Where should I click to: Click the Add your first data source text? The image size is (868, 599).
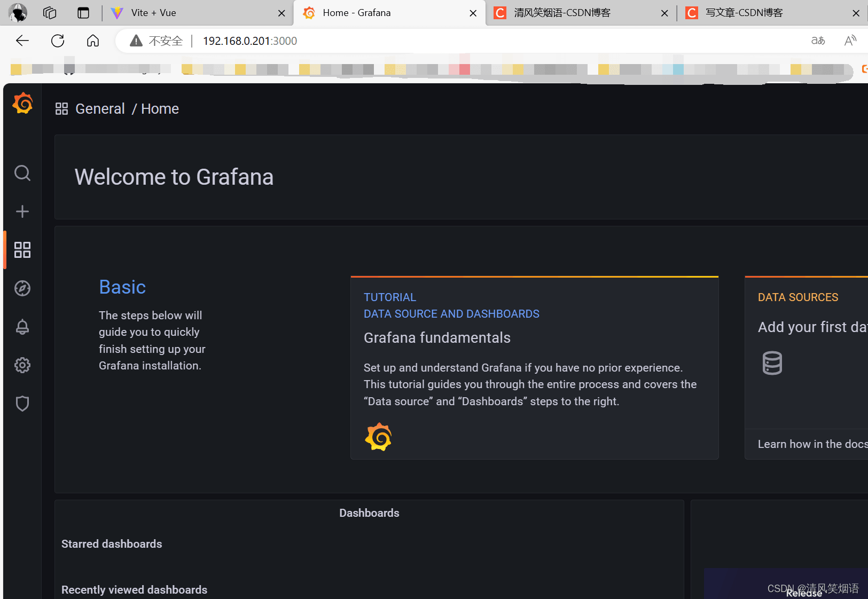(x=812, y=327)
